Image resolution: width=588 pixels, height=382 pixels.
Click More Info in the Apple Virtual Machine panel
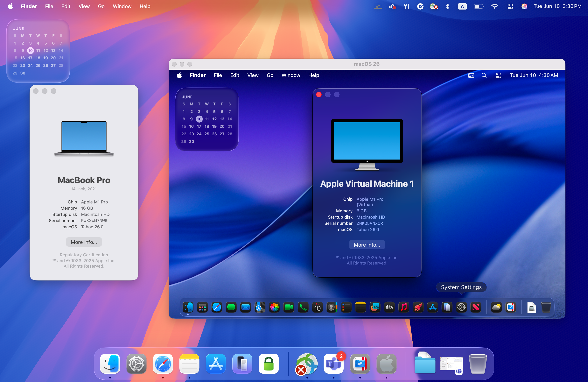pos(367,245)
